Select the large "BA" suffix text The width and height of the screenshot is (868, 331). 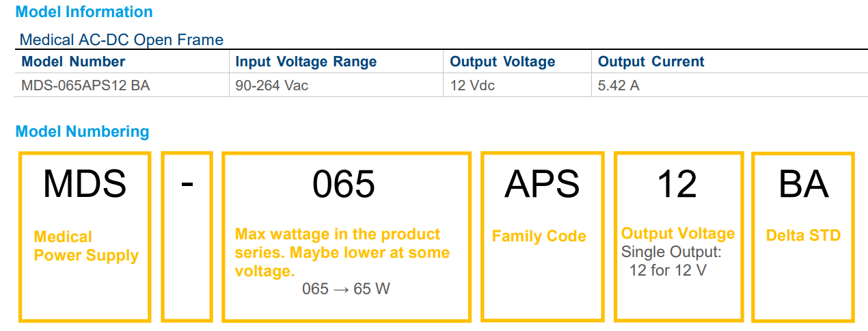tap(803, 183)
